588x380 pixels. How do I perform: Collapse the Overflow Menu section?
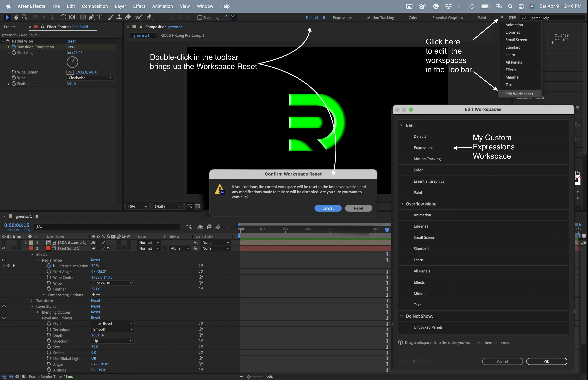[402, 204]
